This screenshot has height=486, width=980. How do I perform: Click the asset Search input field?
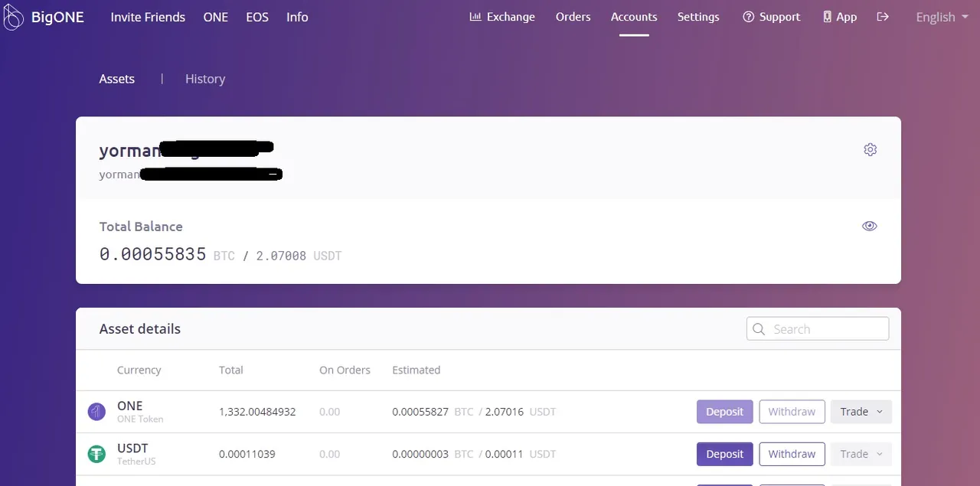tap(818, 329)
